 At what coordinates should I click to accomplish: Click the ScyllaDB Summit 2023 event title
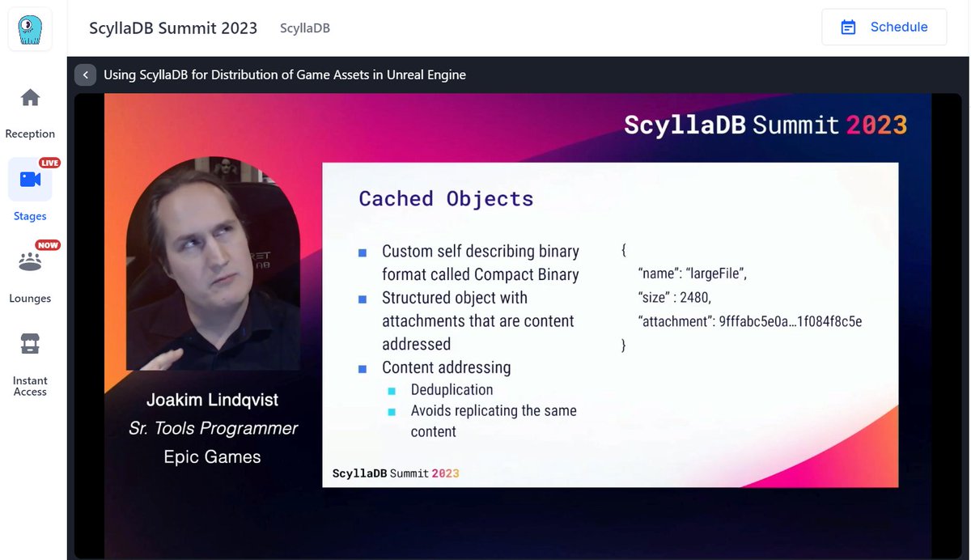point(173,28)
